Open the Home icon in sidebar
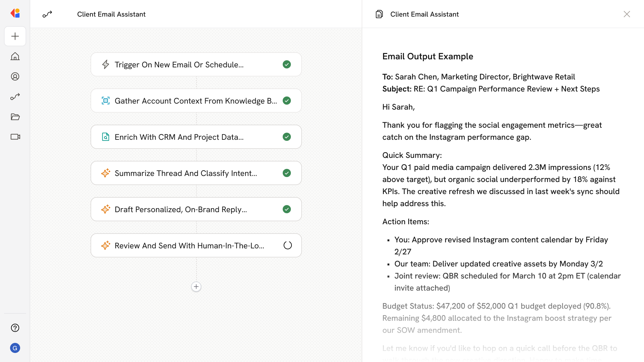 tap(15, 56)
